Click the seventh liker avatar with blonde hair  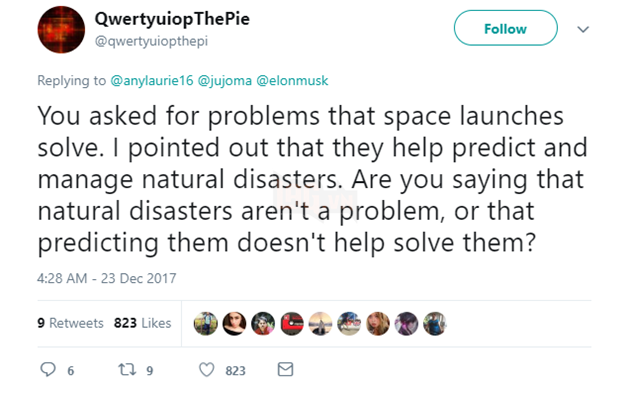point(378,323)
